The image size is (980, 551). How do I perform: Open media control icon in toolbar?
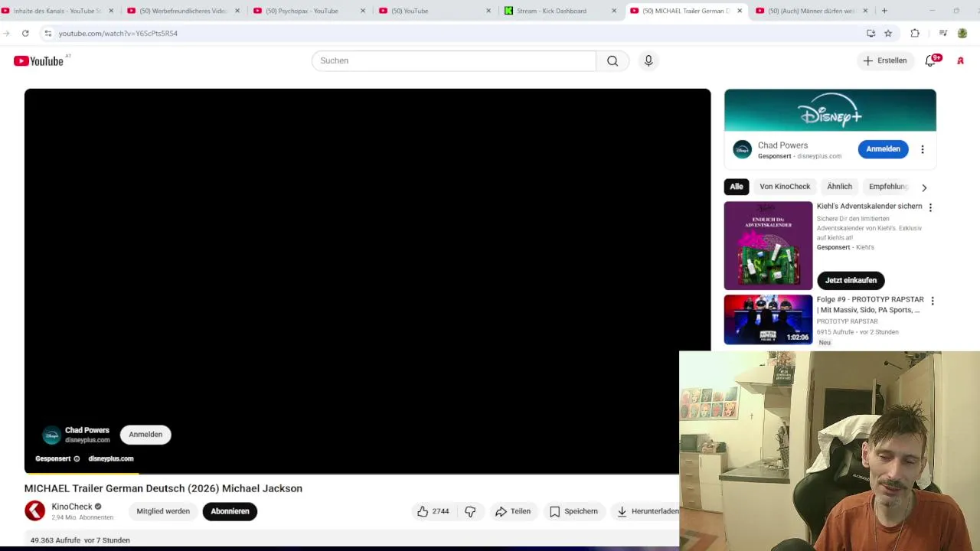click(943, 33)
